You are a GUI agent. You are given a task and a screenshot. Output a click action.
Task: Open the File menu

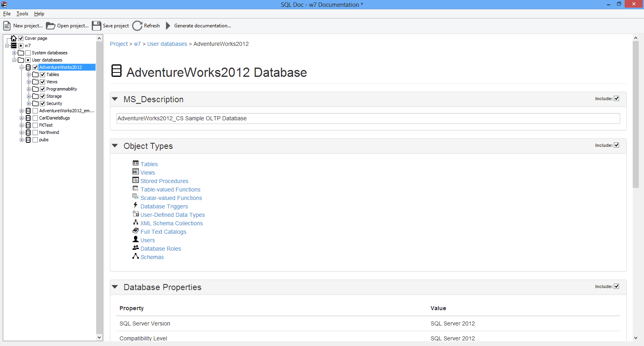click(7, 14)
